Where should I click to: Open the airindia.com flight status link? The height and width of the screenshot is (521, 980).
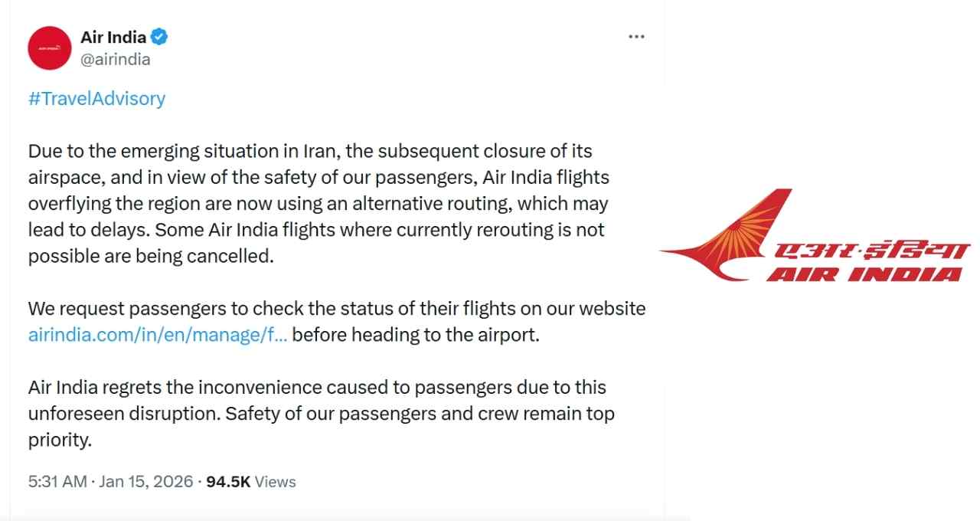(158, 336)
